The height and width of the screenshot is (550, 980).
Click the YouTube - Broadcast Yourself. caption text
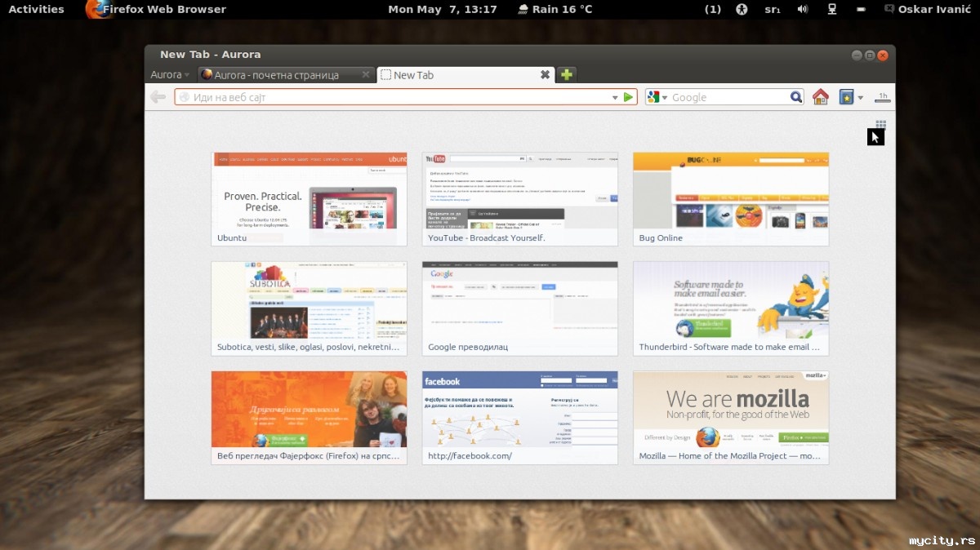tap(486, 238)
